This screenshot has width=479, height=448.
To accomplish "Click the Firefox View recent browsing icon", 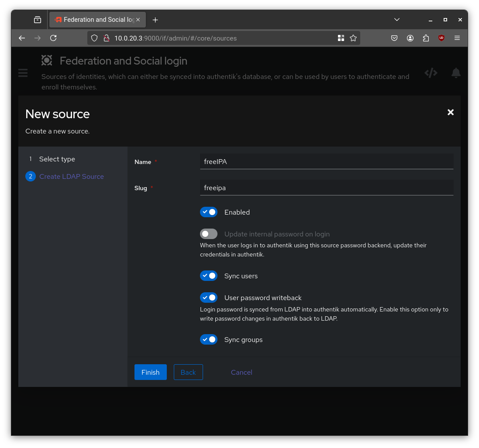I will click(x=37, y=20).
